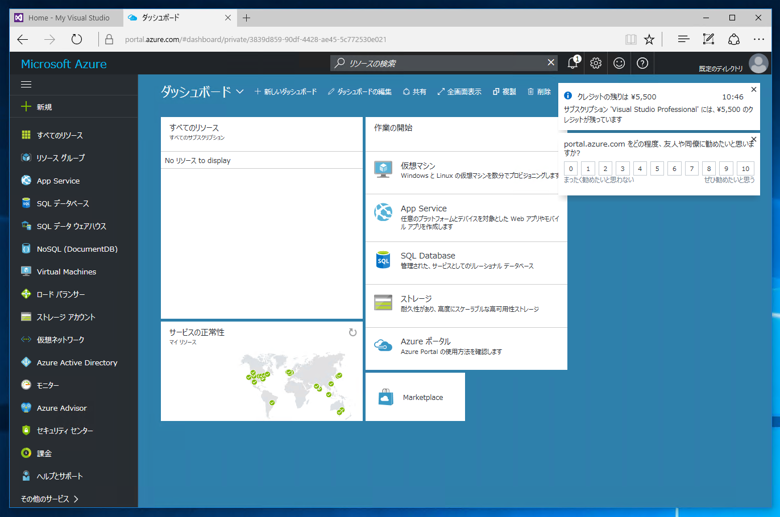Click the リソースの検索 search field
The height and width of the screenshot is (517, 780).
pyautogui.click(x=443, y=63)
